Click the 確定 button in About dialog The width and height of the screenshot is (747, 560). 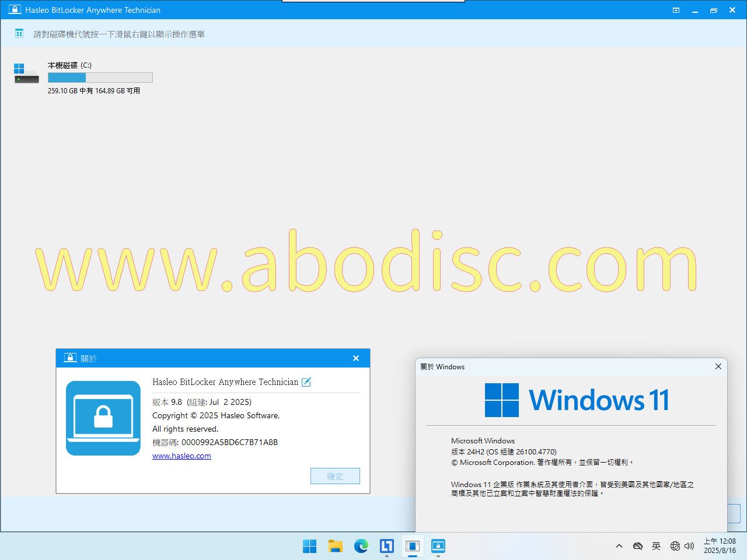[335, 476]
